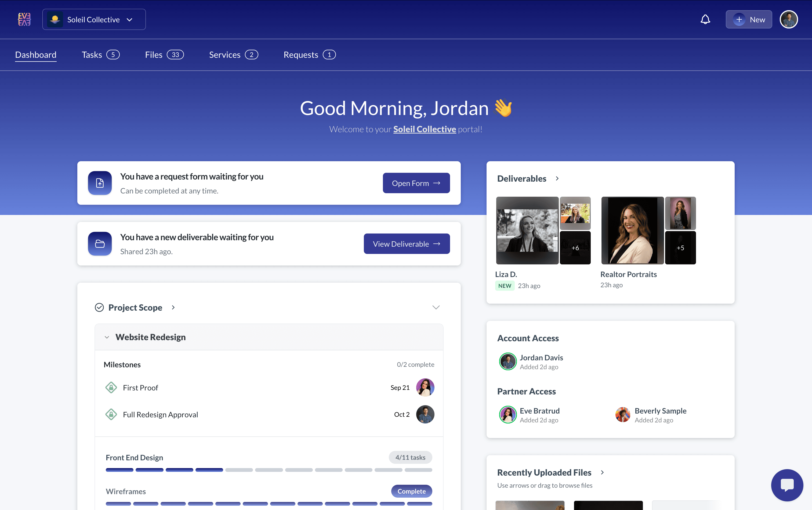The width and height of the screenshot is (812, 510).
Task: Click the View Deliverable button
Action: click(x=407, y=243)
